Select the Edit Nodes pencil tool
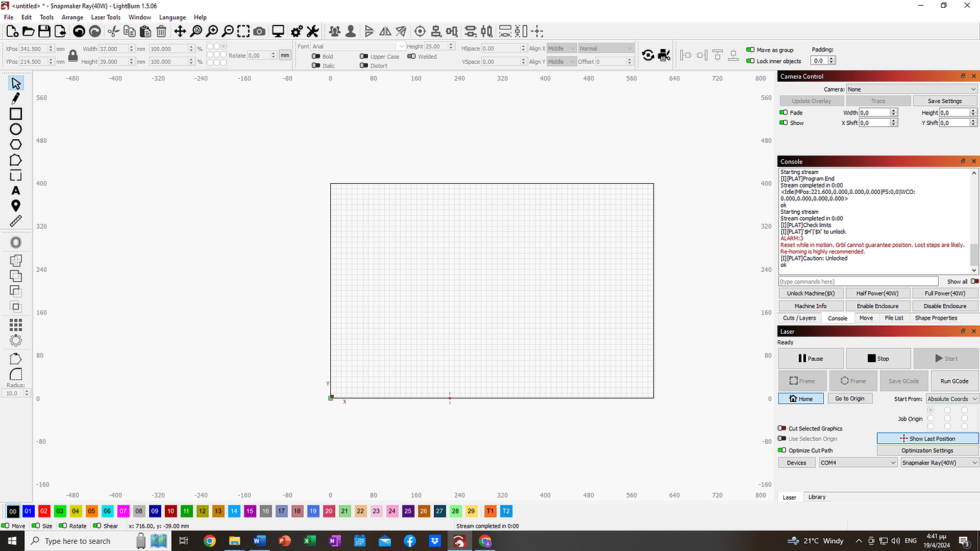This screenshot has height=551, width=980. tap(16, 98)
